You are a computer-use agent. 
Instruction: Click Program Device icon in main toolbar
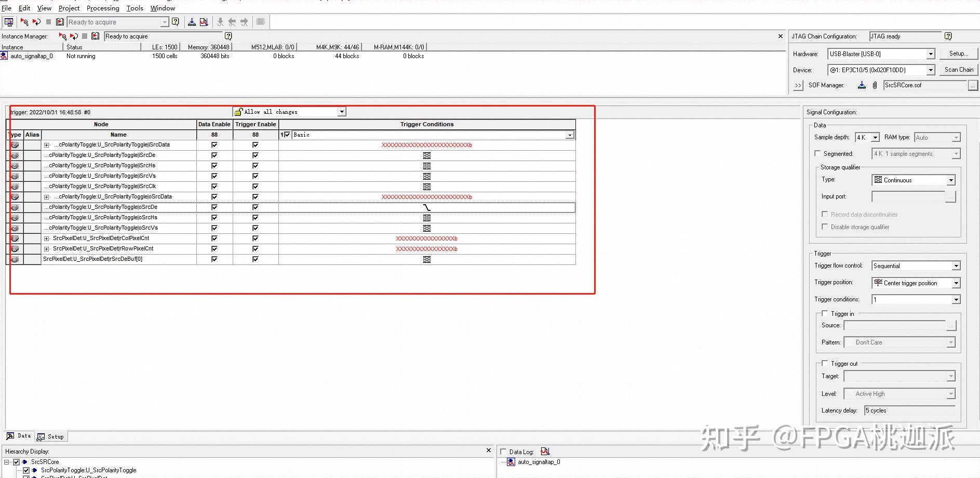[x=192, y=22]
